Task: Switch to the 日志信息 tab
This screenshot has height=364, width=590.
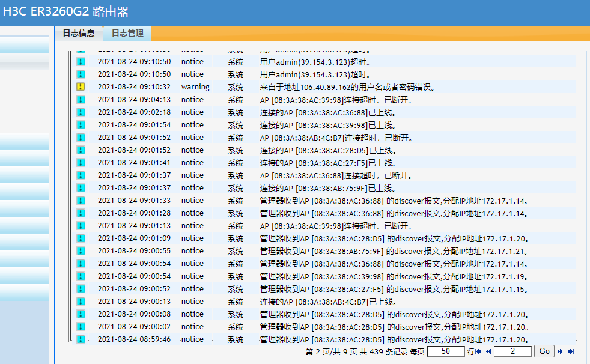Action: 79,33
